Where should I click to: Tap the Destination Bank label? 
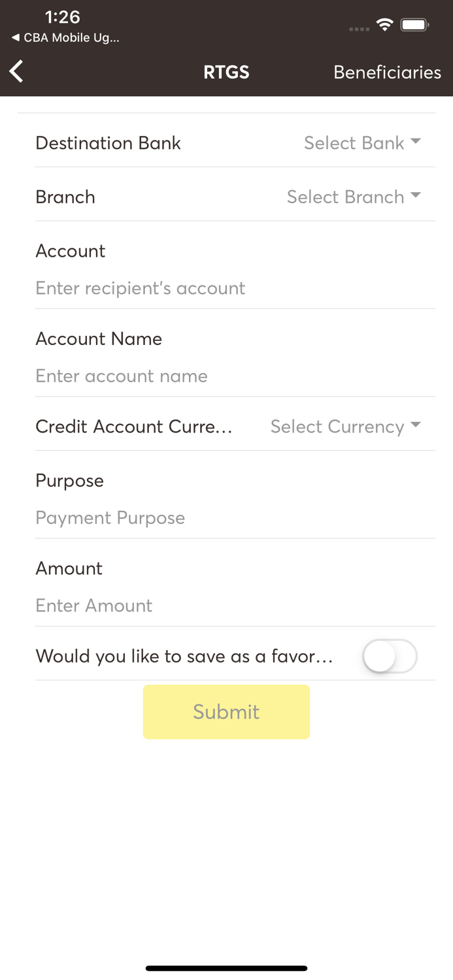point(108,143)
